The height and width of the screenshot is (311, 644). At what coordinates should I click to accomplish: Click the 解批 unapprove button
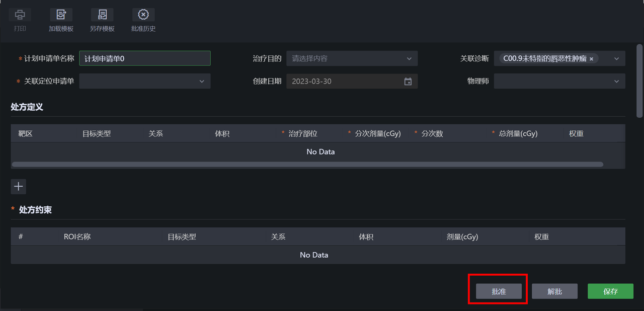point(555,291)
